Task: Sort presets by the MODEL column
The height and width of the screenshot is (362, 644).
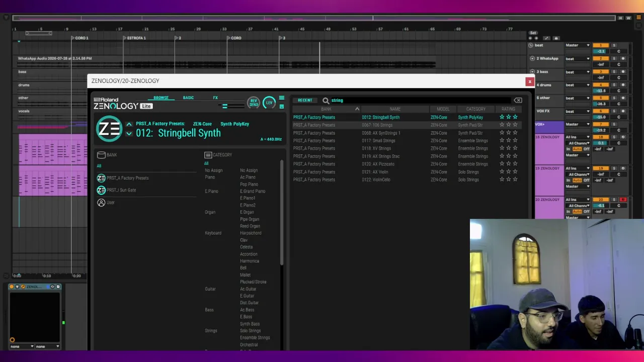Action: pyautogui.click(x=443, y=109)
